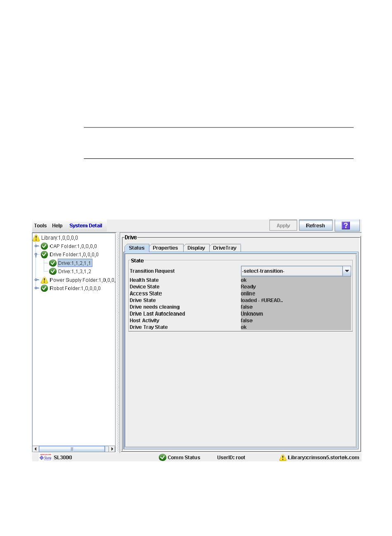Click the Sun logo in status bar
The height and width of the screenshot is (536, 392).
coord(45,458)
